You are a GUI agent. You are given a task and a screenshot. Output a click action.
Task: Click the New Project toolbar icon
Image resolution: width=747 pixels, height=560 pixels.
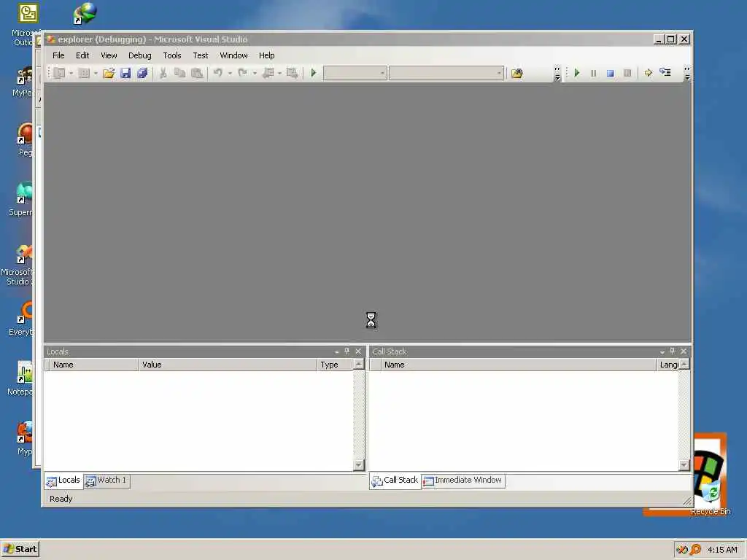pyautogui.click(x=60, y=73)
